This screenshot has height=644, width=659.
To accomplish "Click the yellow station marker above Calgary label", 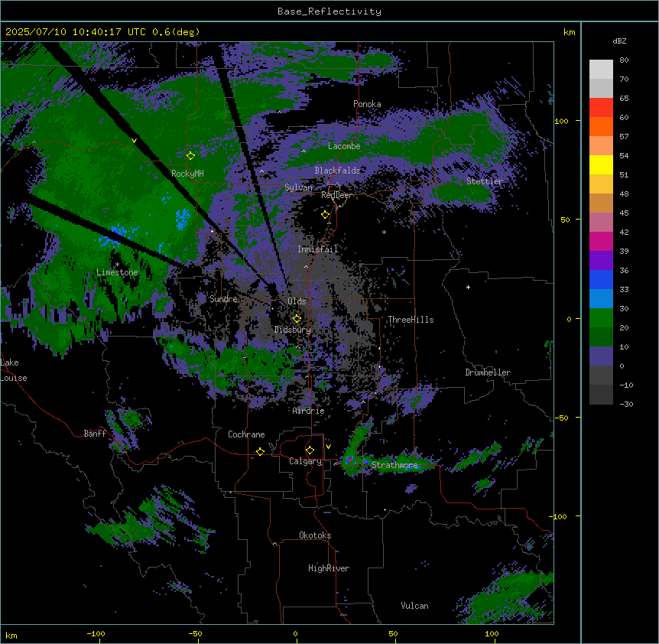I will click(x=310, y=450).
